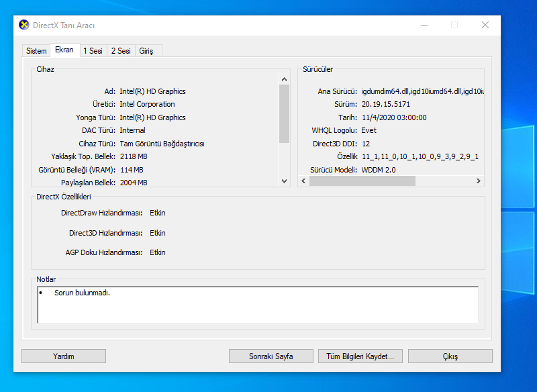
Task: Click the Sorun bulunmadı note
Action: 82,293
